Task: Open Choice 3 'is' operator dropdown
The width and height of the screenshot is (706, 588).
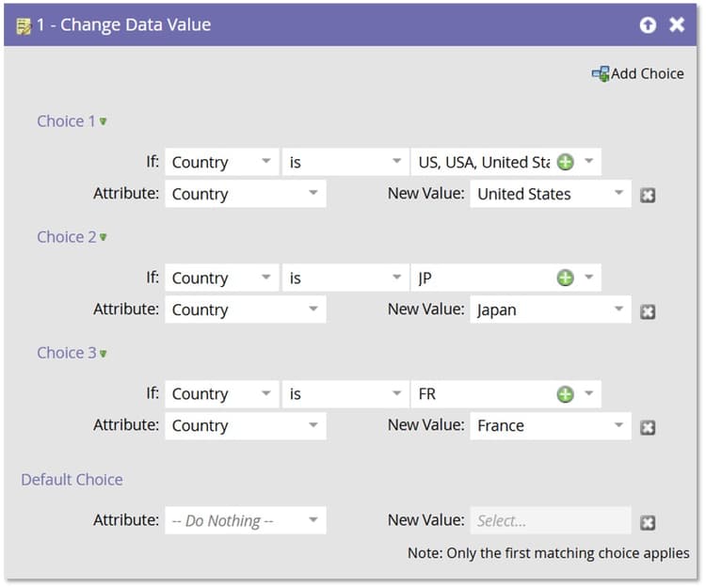Action: pos(397,393)
